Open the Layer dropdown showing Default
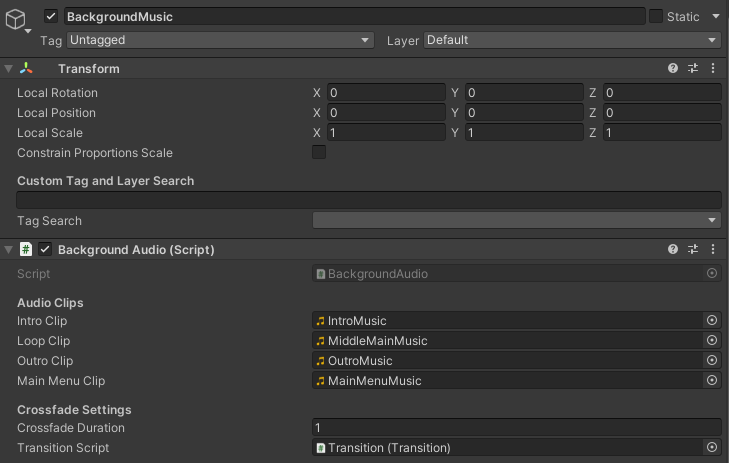 [x=572, y=40]
